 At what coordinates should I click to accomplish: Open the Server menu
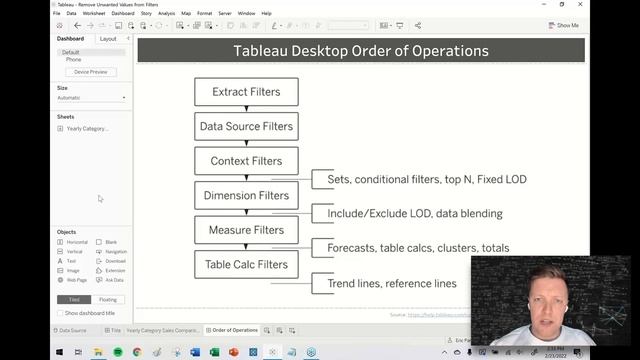pos(225,13)
